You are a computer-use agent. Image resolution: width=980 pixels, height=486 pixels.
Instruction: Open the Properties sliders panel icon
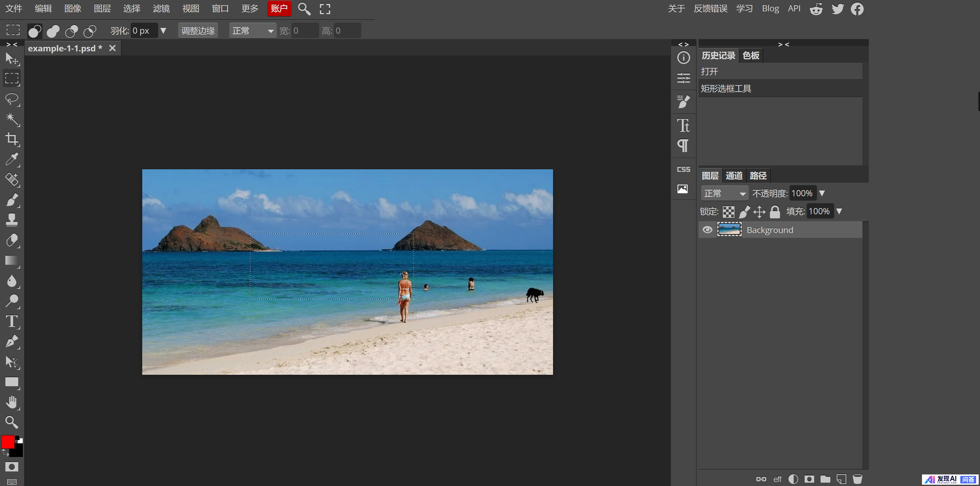pos(683,78)
